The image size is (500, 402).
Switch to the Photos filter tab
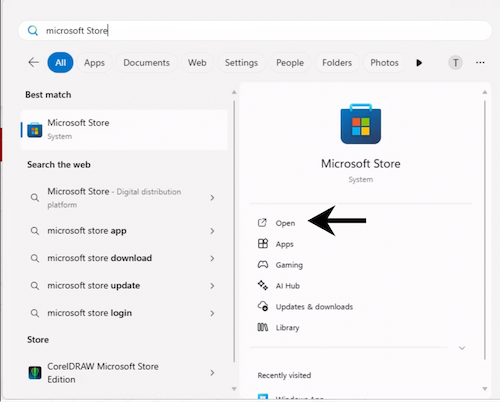click(384, 62)
